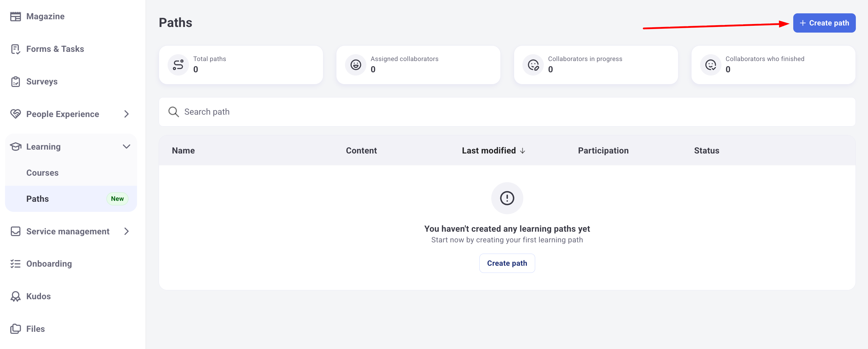Collapse the Learning menu chevron
This screenshot has height=349, width=868.
point(127,146)
